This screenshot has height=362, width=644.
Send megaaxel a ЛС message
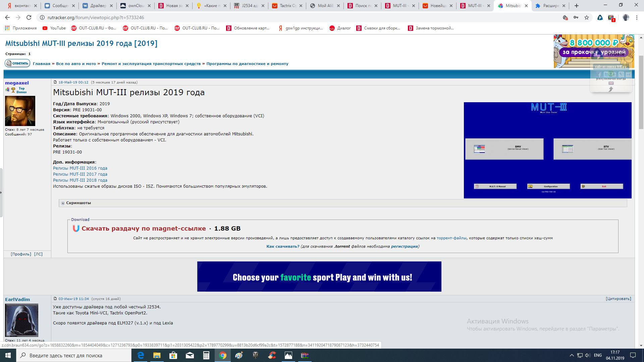coord(38,254)
